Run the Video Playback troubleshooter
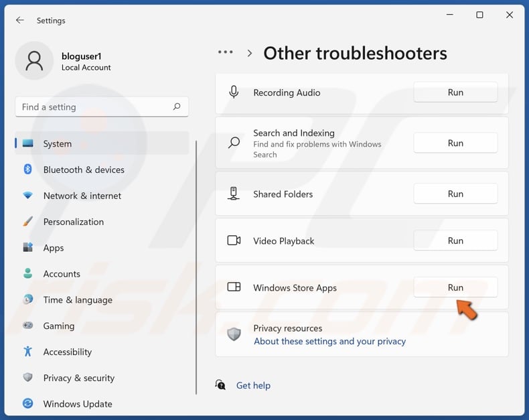 pyautogui.click(x=455, y=240)
